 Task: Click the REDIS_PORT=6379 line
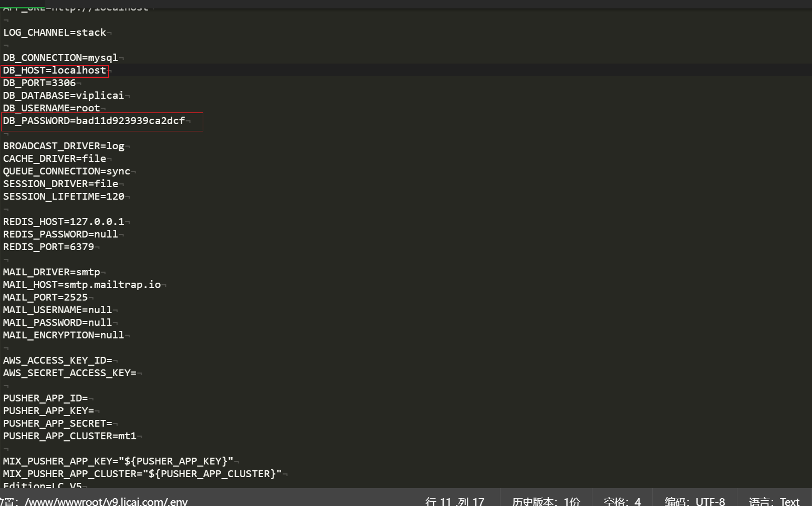click(x=48, y=247)
